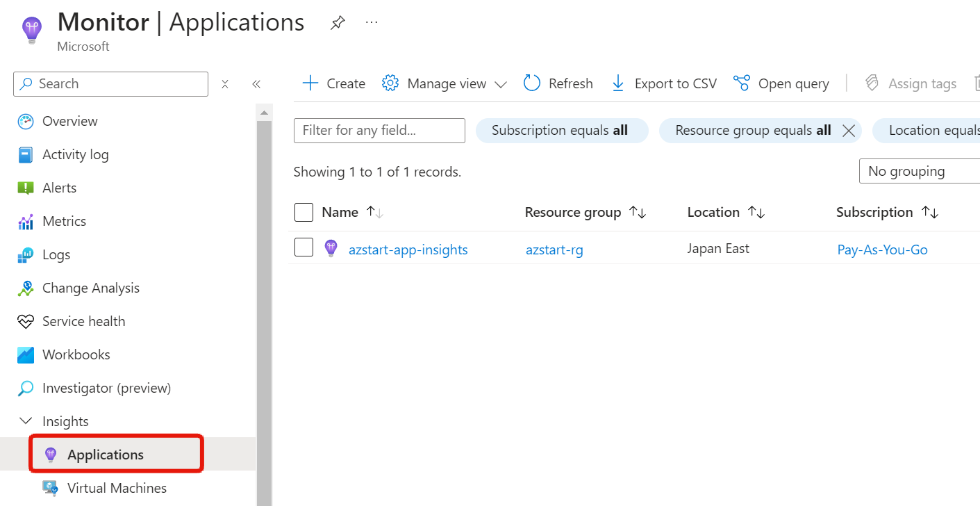Check the azstart-app-insights row checkbox
The image size is (980, 506).
click(304, 247)
